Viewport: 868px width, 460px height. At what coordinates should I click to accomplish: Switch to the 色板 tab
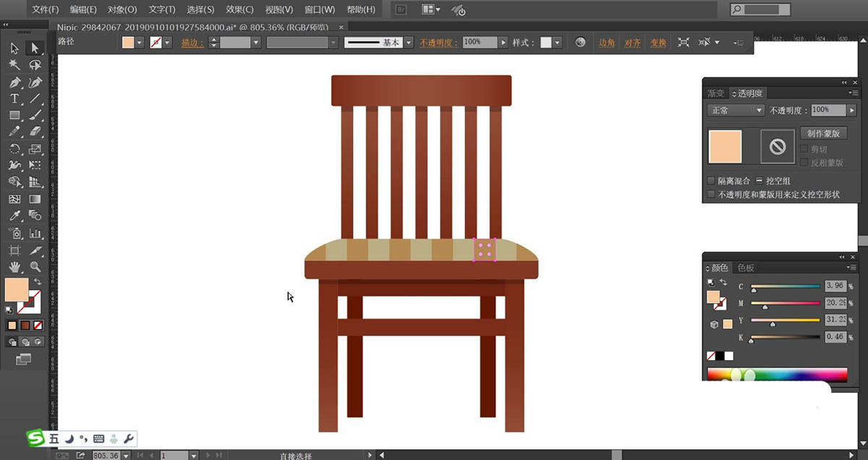(x=746, y=268)
